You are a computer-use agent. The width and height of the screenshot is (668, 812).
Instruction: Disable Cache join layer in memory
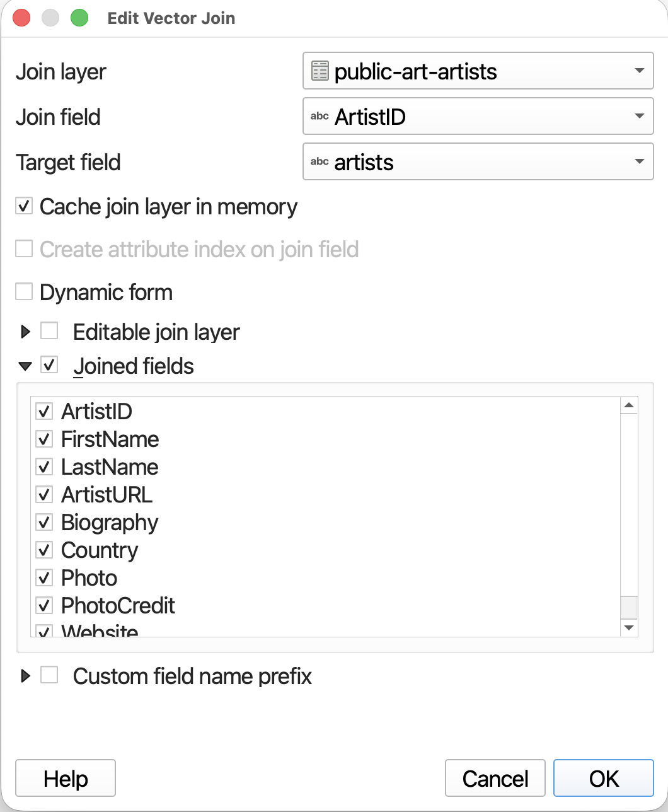point(24,206)
